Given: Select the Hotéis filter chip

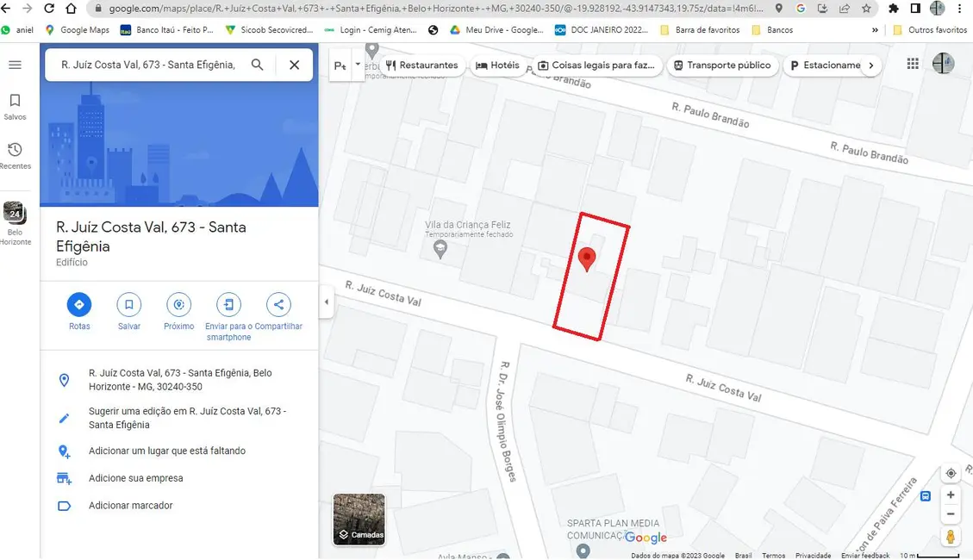Looking at the screenshot, I should 498,65.
